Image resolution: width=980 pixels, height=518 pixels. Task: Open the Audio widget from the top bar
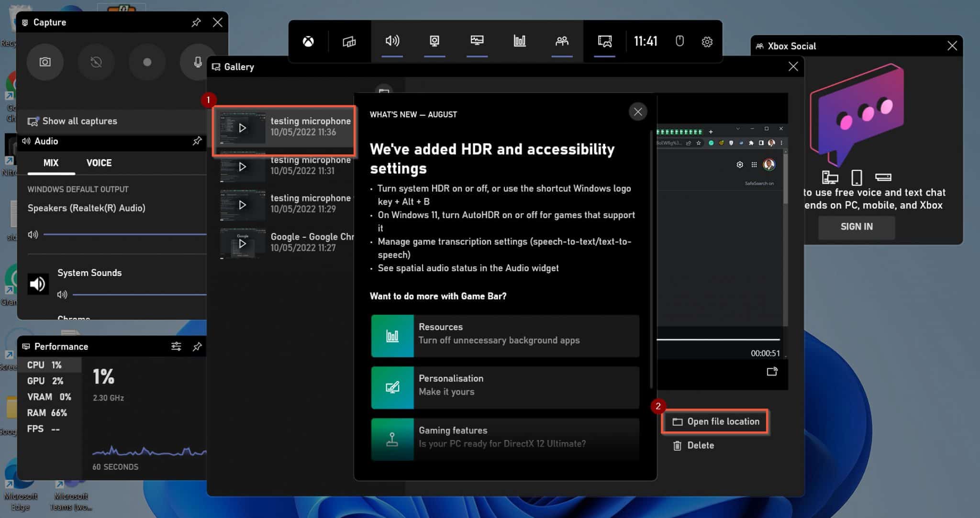[x=392, y=42]
